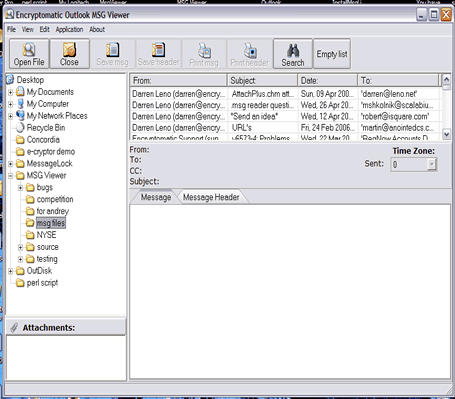Click the Save msg toolbar icon
Screen dimensions: 455x399
[x=112, y=54]
